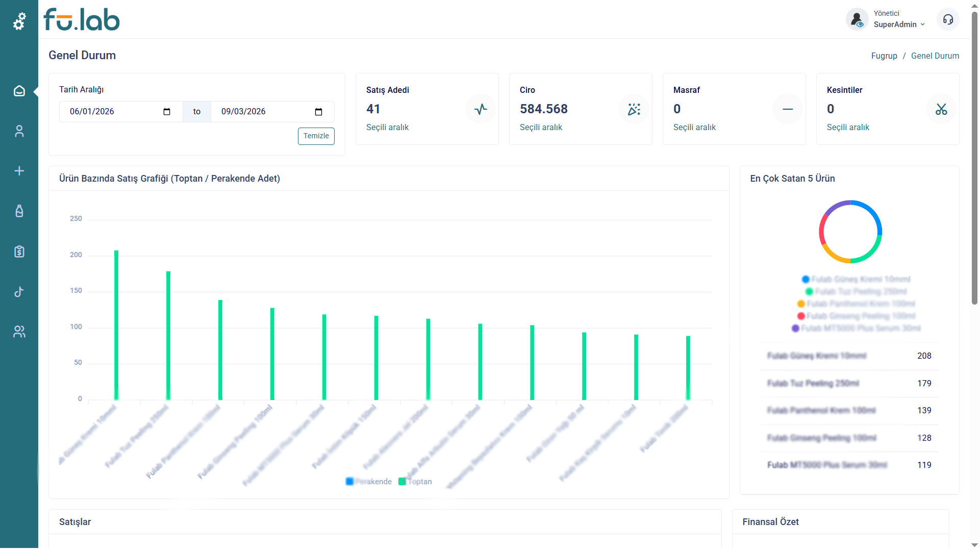The image size is (980, 549).
Task: Click the plus icon in the sidebar
Action: tap(19, 171)
